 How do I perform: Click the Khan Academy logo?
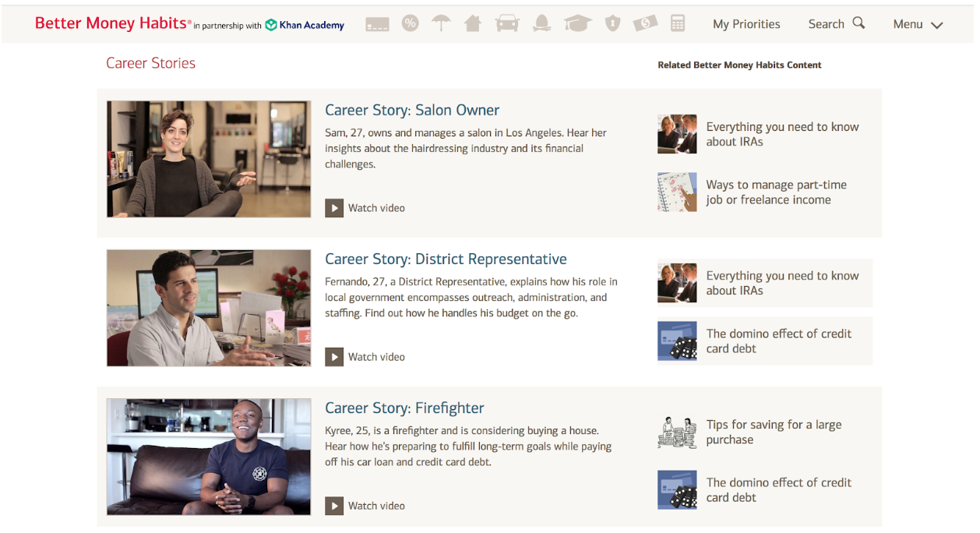coord(305,25)
